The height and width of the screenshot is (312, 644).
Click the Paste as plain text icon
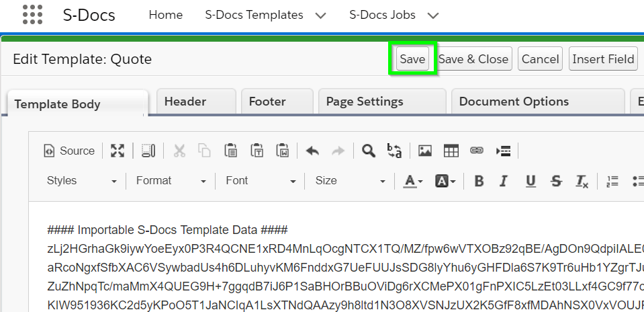(257, 151)
